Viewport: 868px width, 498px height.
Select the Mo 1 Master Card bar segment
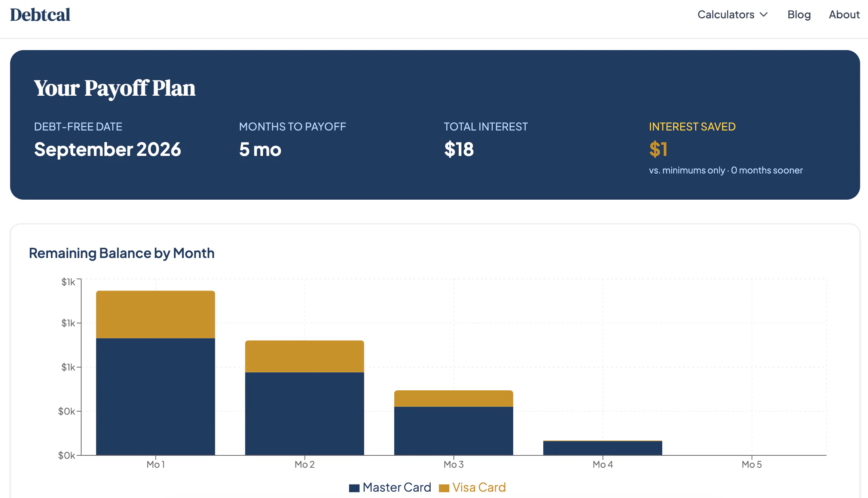tap(156, 397)
